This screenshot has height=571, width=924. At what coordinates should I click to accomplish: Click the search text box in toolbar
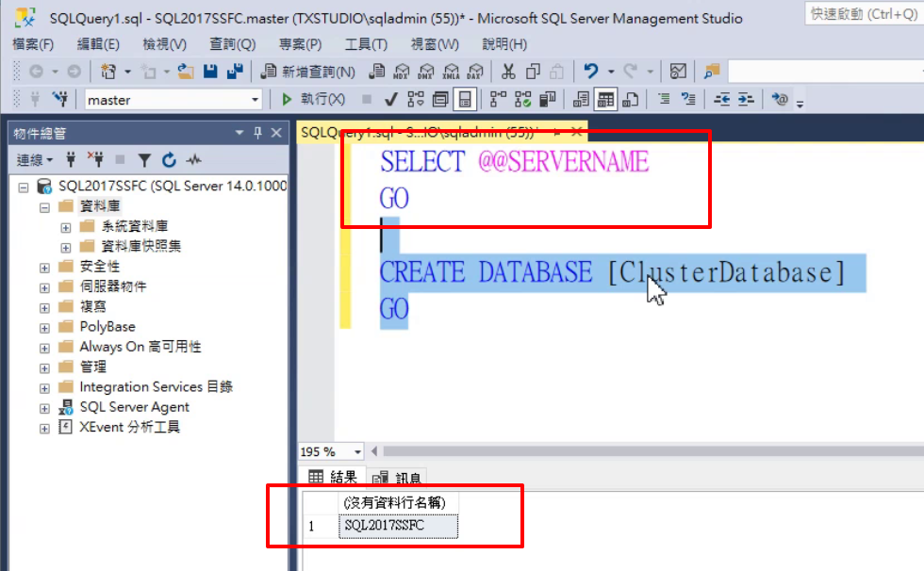825,72
